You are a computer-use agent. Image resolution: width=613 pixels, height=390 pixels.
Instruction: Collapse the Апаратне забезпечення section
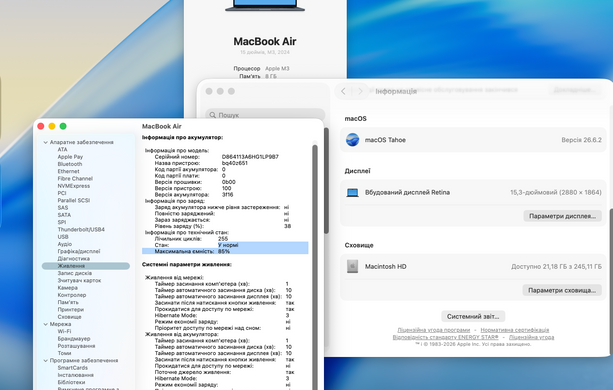click(x=45, y=142)
